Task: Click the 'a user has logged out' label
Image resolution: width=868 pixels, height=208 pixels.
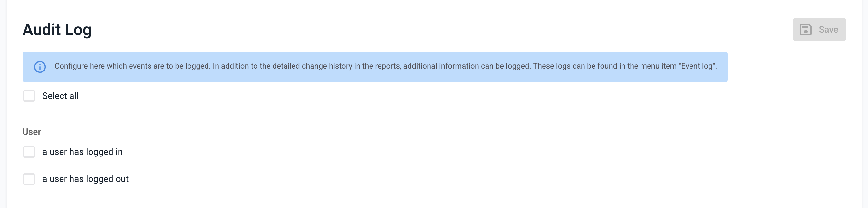Action: tap(85, 179)
